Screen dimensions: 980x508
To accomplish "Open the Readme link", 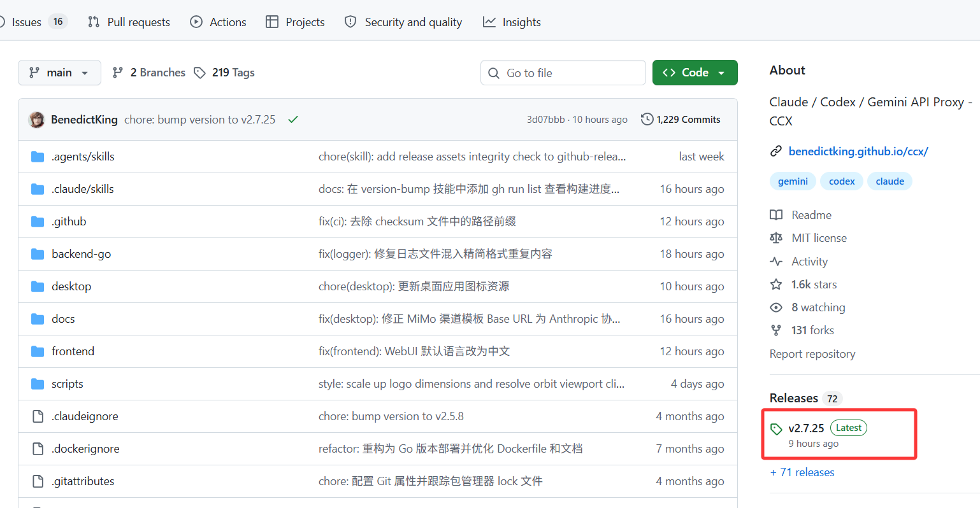I will click(x=801, y=215).
